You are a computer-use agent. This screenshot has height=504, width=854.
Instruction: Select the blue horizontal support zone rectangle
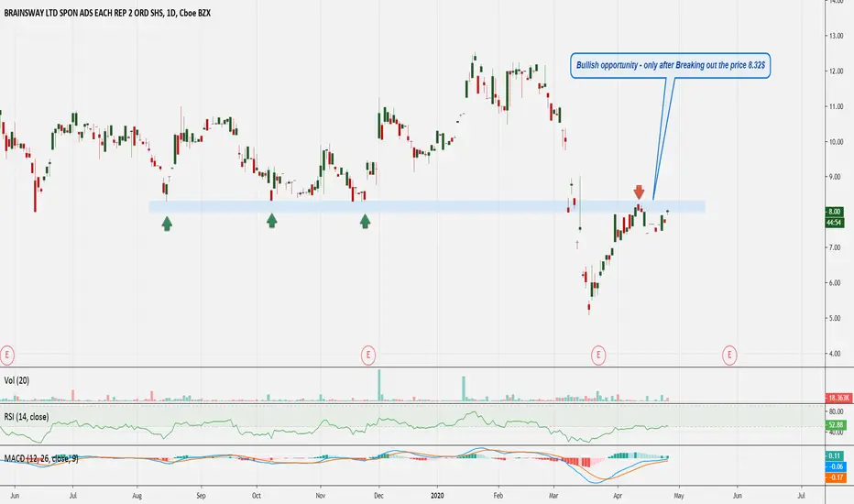pos(427,206)
